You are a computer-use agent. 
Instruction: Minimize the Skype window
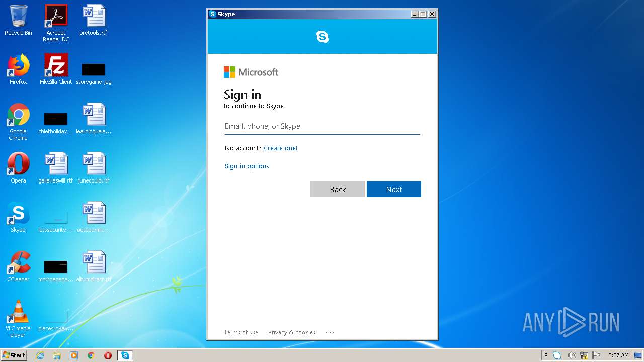click(x=415, y=14)
